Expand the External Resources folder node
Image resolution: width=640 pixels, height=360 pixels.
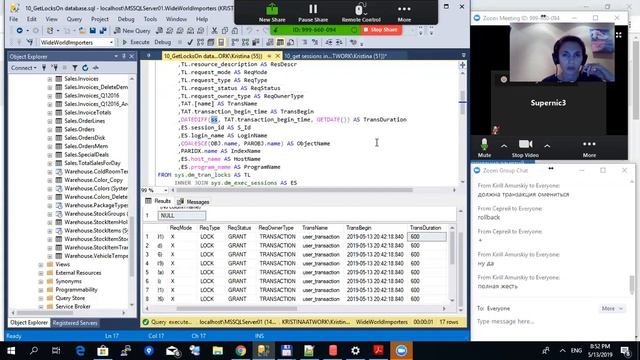pos(41,273)
